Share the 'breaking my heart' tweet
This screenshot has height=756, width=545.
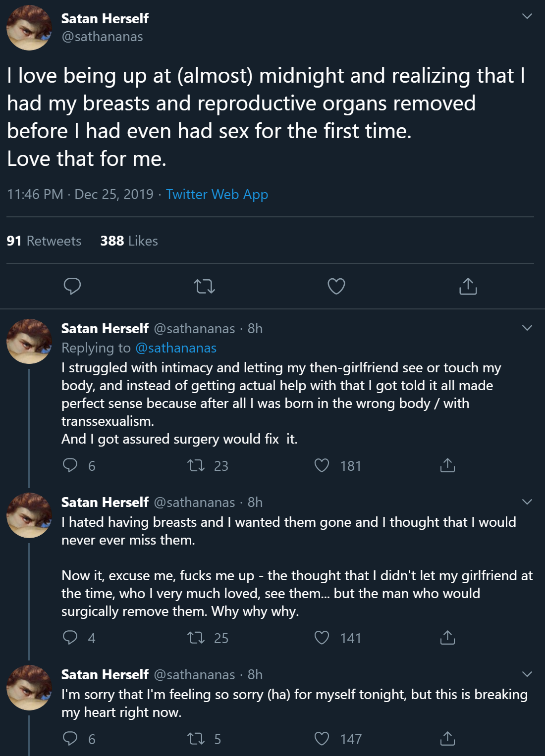[447, 739]
